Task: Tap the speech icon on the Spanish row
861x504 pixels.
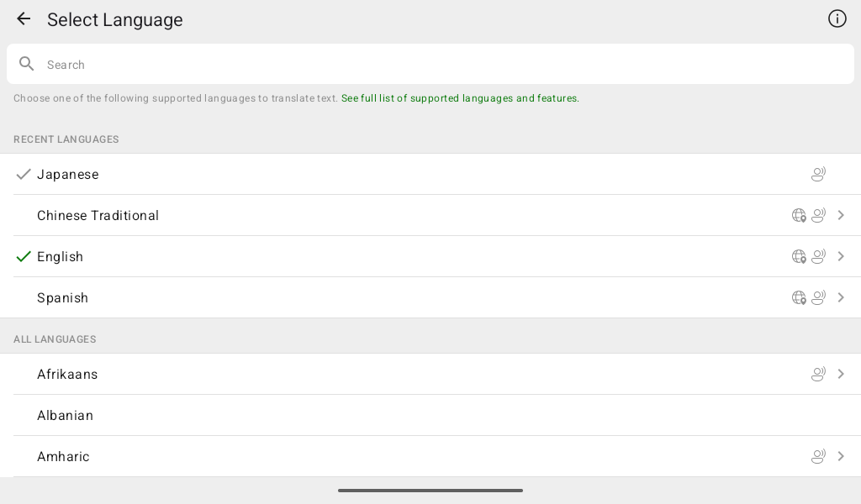Action: tap(818, 298)
